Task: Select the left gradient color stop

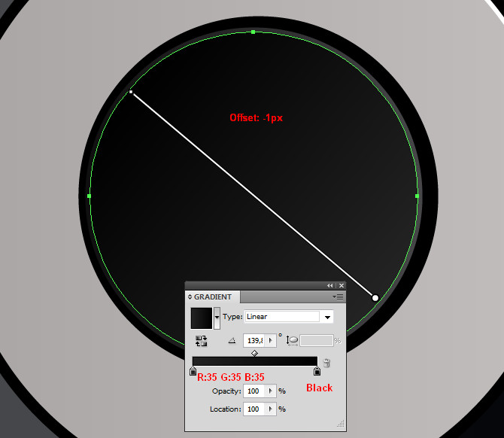Action: (x=193, y=371)
